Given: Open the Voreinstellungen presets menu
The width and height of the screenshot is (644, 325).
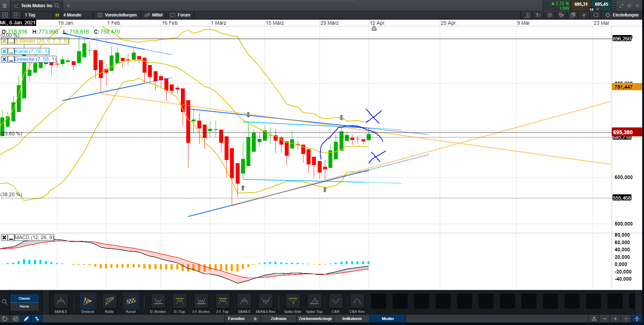Looking at the screenshot, I should coord(117,15).
